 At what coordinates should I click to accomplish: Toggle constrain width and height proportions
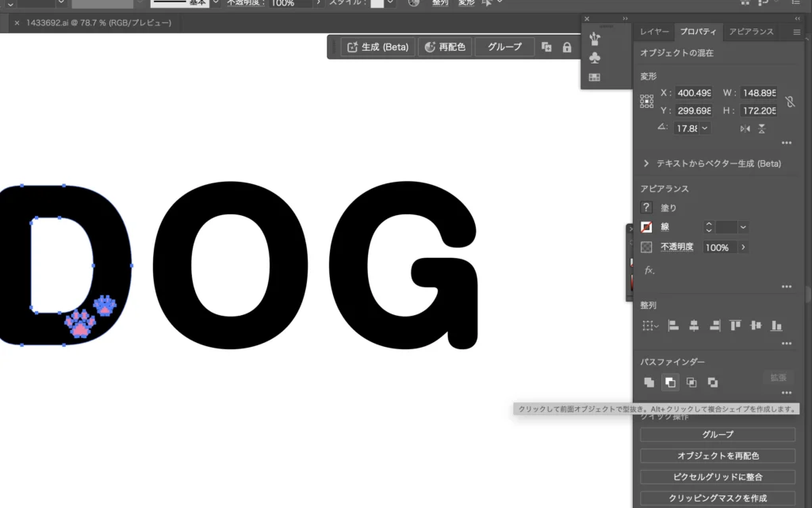pyautogui.click(x=790, y=102)
